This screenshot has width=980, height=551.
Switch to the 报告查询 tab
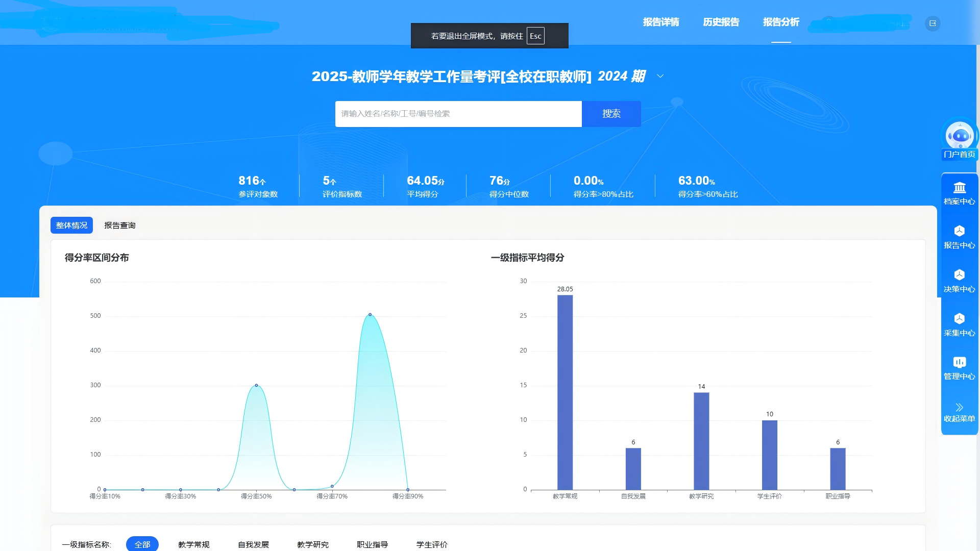coord(120,225)
